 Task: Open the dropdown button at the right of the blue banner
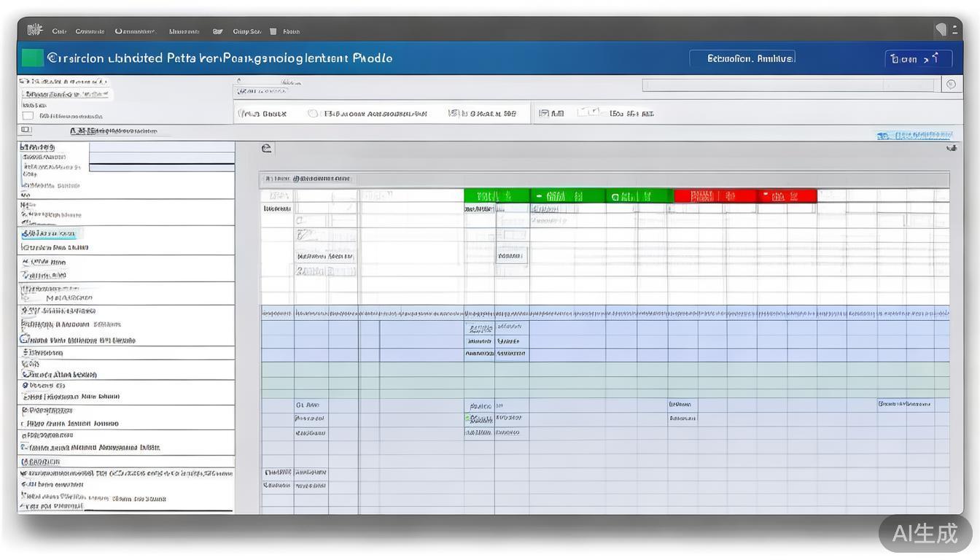918,59
